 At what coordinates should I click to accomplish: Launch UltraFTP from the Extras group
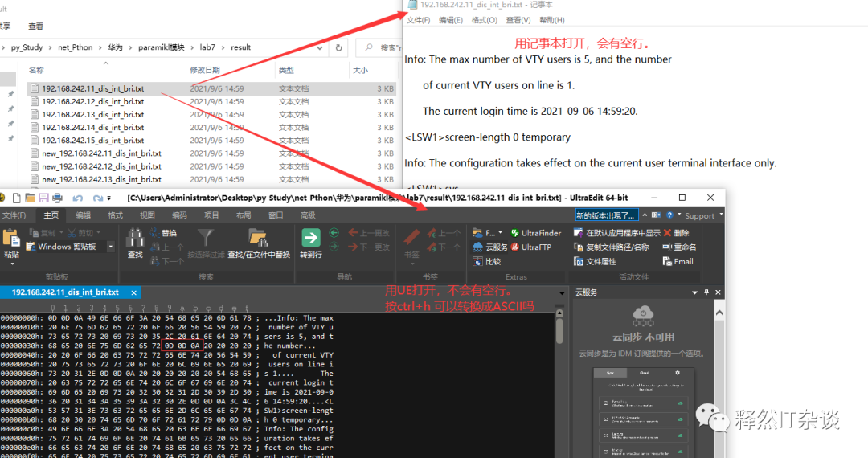click(x=530, y=247)
